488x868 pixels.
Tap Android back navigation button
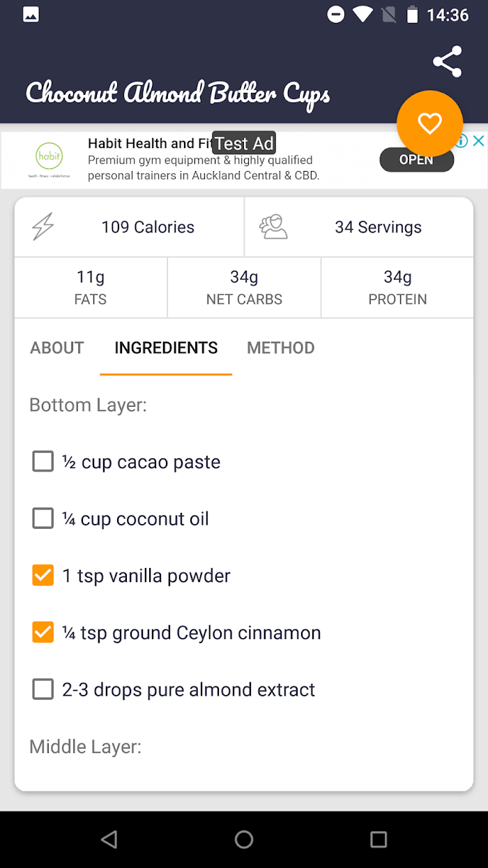(x=109, y=839)
